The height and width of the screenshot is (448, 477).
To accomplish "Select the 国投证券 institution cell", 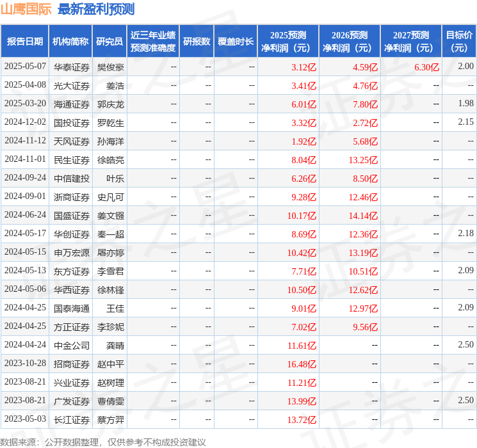I will (72, 123).
